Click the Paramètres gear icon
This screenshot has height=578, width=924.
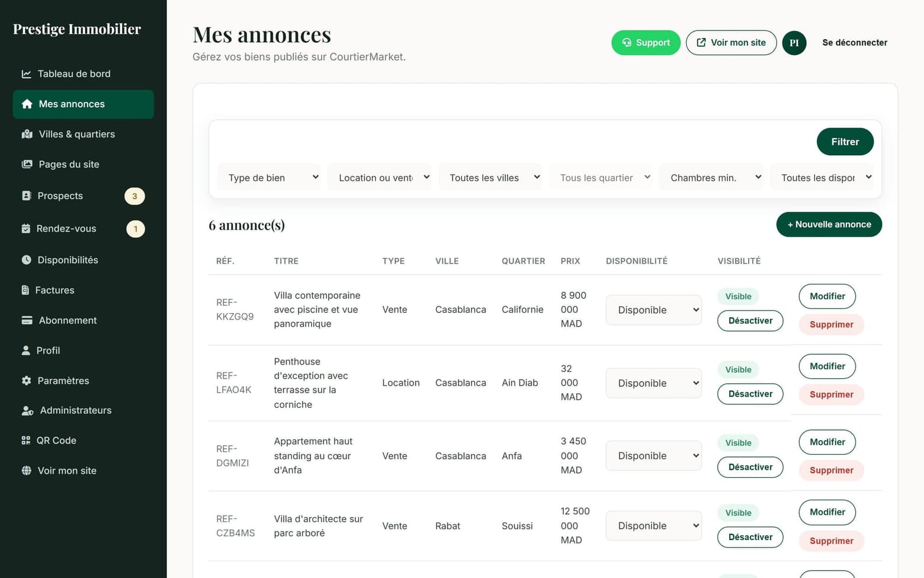[x=26, y=381]
